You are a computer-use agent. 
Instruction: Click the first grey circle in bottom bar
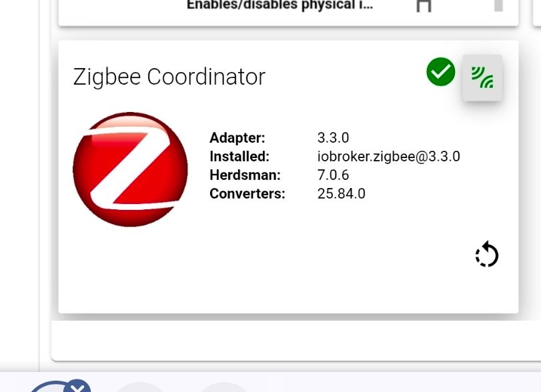pyautogui.click(x=139, y=387)
